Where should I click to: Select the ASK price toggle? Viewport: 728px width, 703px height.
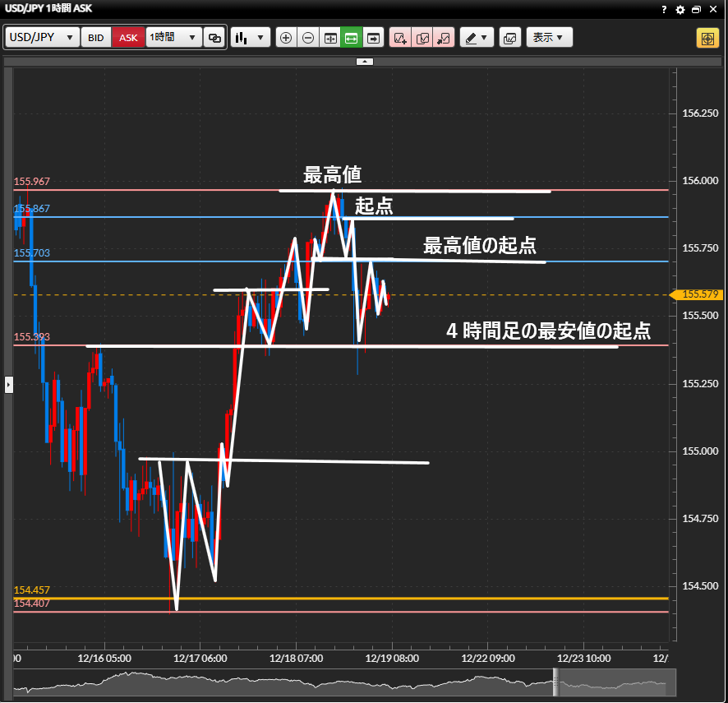pos(128,38)
